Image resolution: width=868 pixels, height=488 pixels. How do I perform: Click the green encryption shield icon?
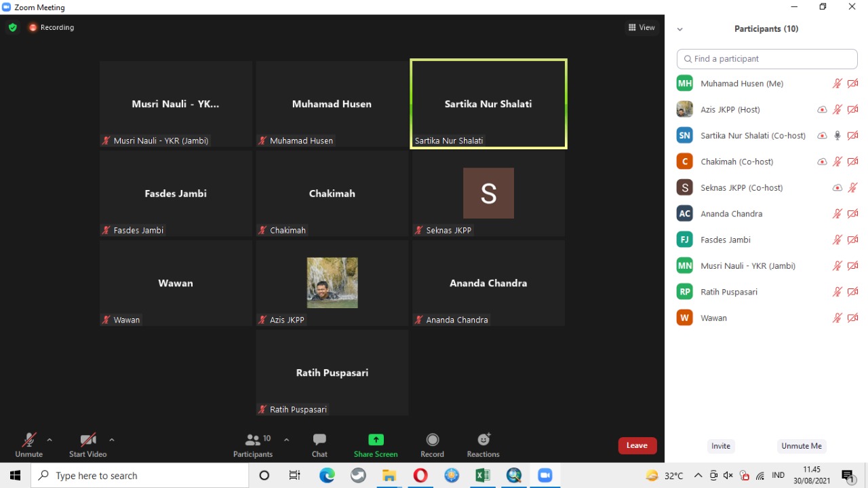tap(12, 28)
